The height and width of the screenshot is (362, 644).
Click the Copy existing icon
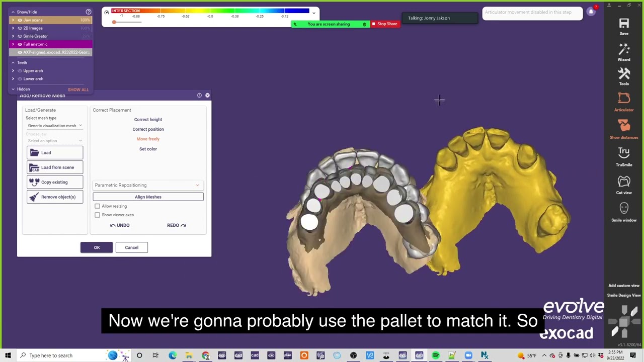(x=34, y=182)
